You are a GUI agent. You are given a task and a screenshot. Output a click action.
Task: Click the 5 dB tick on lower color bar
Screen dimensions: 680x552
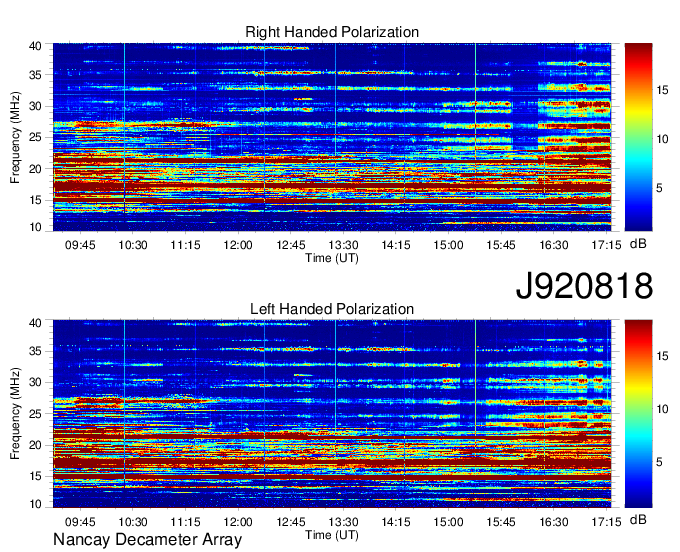659,462
